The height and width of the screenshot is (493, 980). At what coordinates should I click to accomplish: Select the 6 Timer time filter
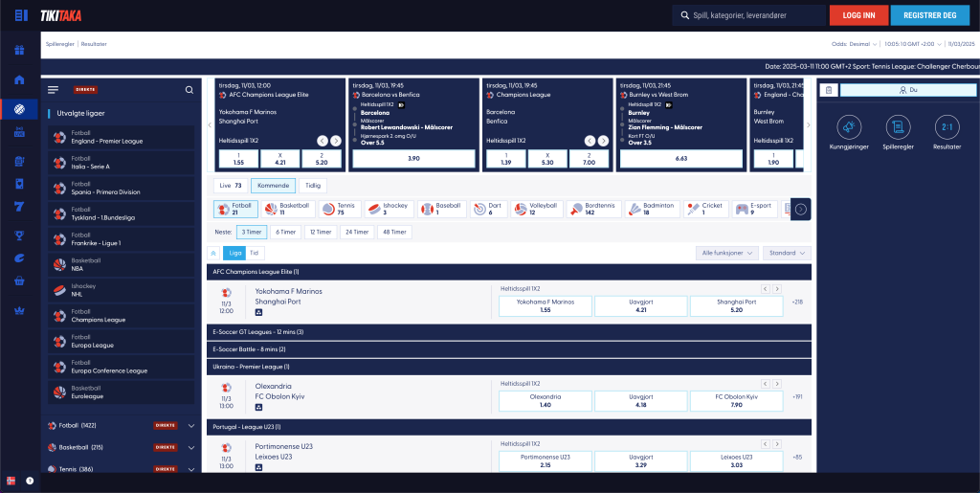coord(285,232)
